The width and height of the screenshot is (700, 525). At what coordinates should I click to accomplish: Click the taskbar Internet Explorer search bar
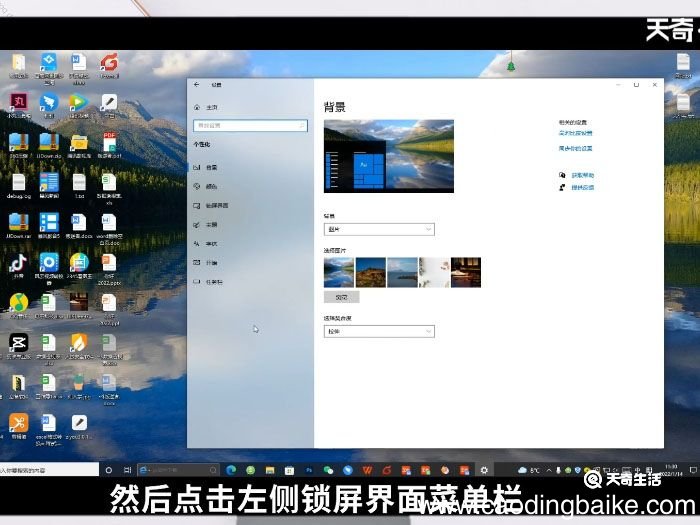[x=178, y=470]
